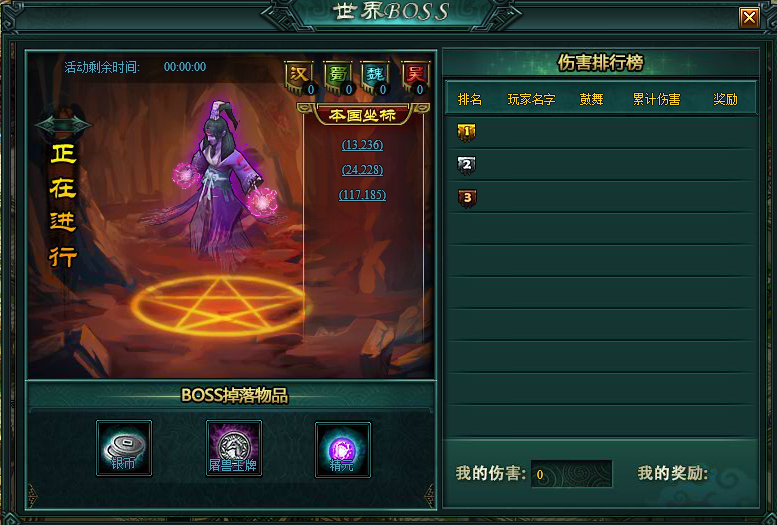Click the bronze rank 3 badge
777x525 pixels.
(x=467, y=198)
